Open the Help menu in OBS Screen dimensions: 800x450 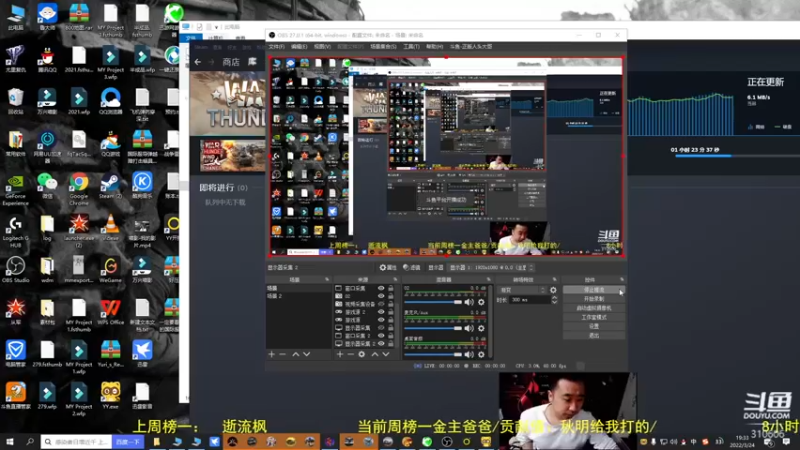pyautogui.click(x=434, y=46)
